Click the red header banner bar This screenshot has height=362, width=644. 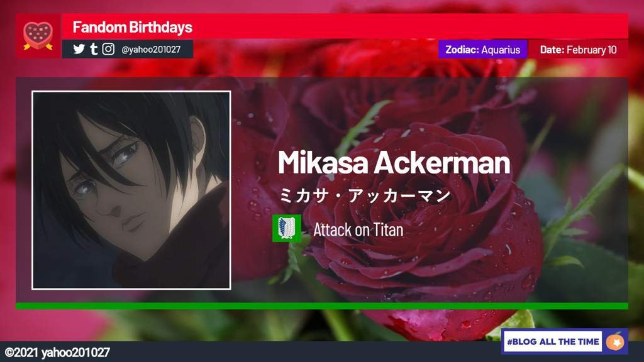click(345, 26)
